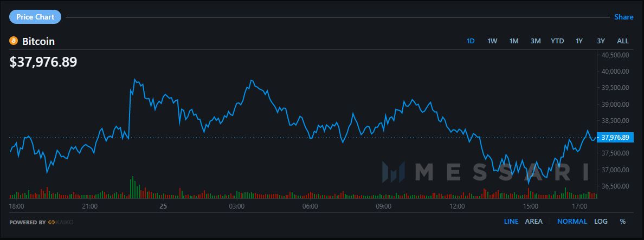Switch chart to YTD range
The width and height of the screenshot is (644, 240).
tap(557, 41)
